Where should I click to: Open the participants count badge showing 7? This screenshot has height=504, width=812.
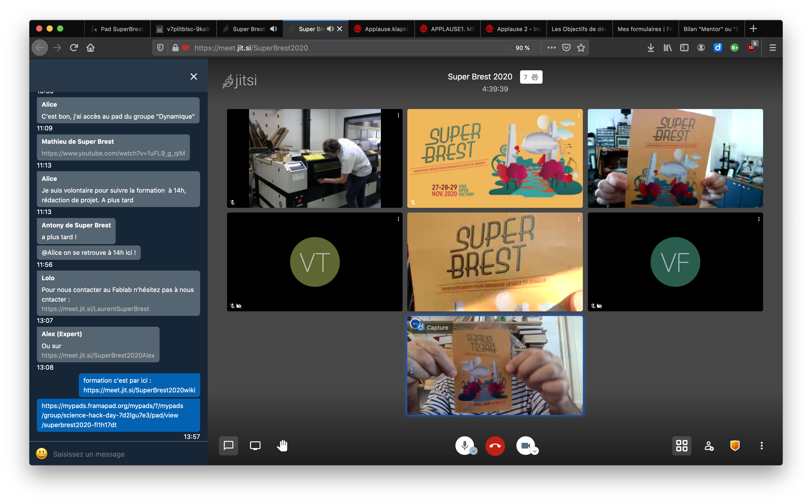[x=531, y=77]
